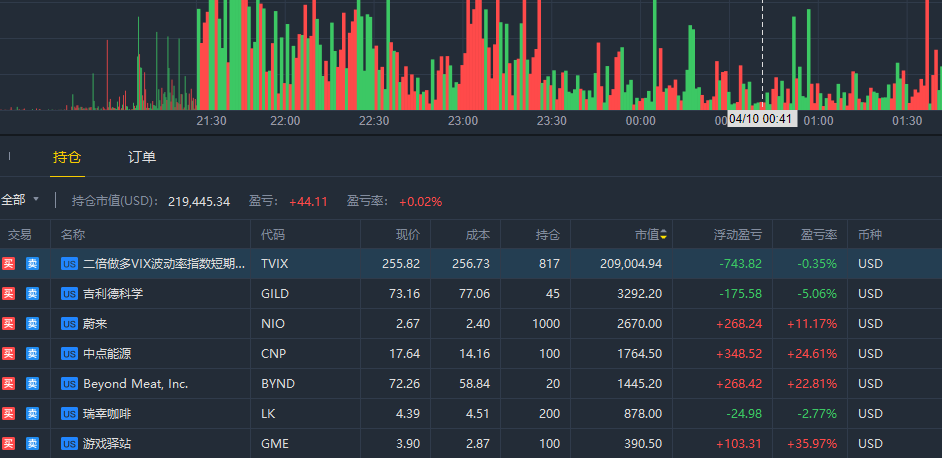Click the US market badge beside 吉利德科学
This screenshot has width=942, height=458.
click(x=70, y=294)
